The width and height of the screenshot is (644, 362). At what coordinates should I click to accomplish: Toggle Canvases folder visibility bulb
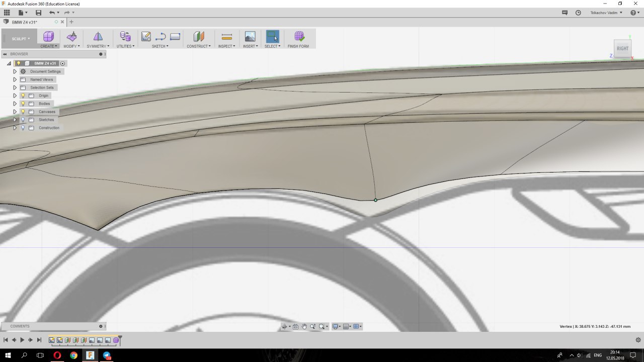23,112
